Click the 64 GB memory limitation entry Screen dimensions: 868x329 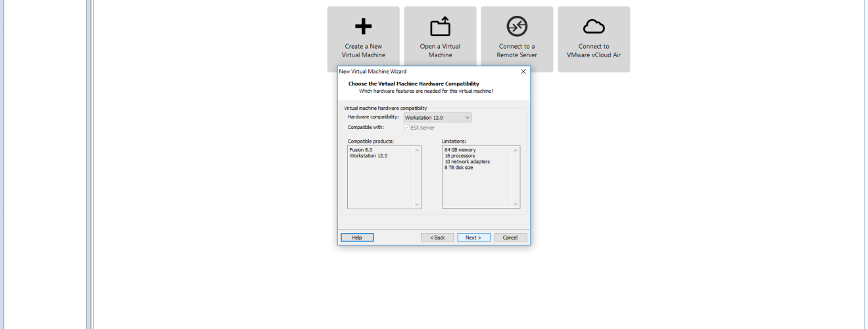460,150
